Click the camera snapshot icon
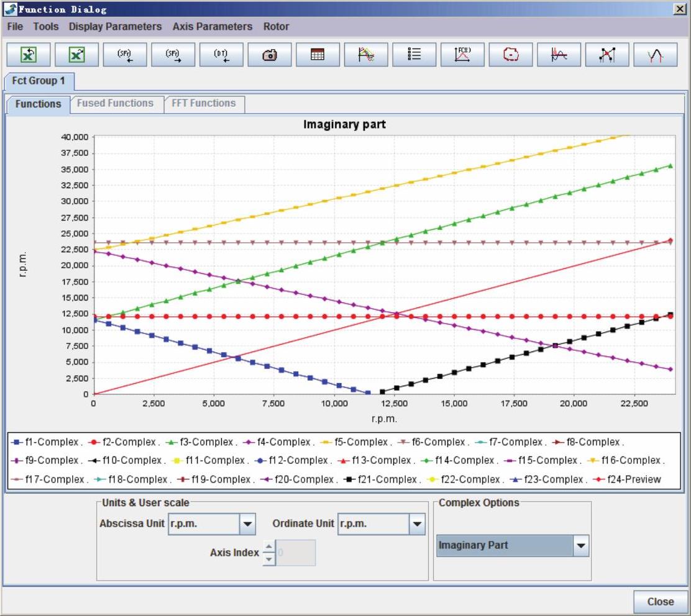The width and height of the screenshot is (691, 616). 269,55
